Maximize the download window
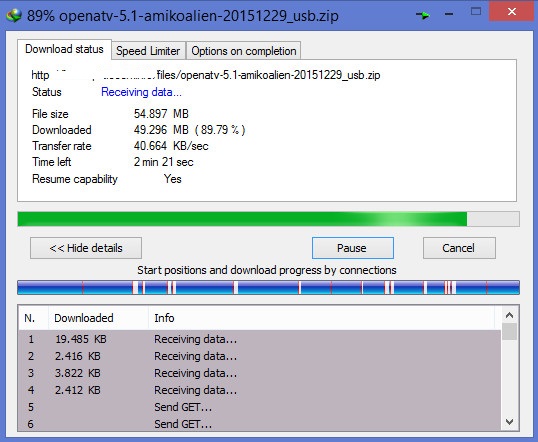The height and width of the screenshot is (442, 538). point(476,12)
